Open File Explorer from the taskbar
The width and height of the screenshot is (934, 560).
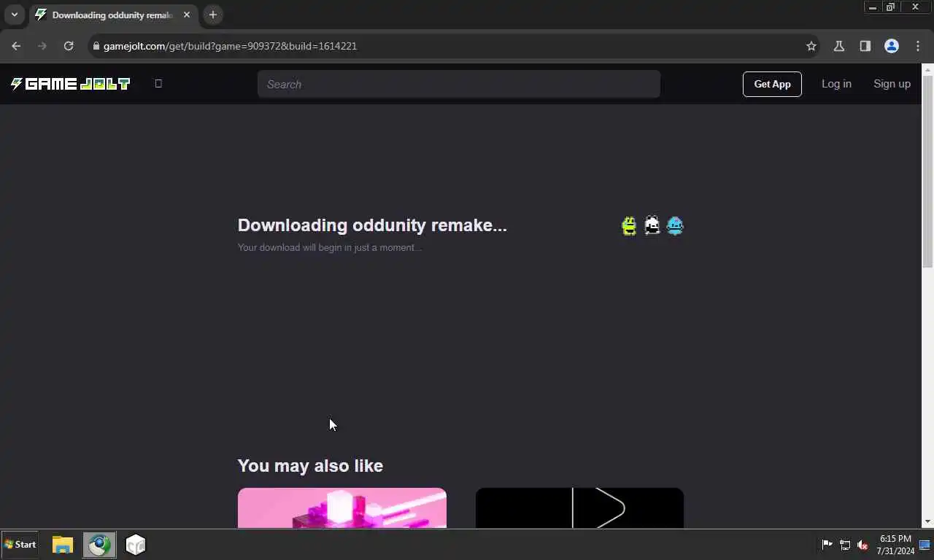click(x=63, y=545)
